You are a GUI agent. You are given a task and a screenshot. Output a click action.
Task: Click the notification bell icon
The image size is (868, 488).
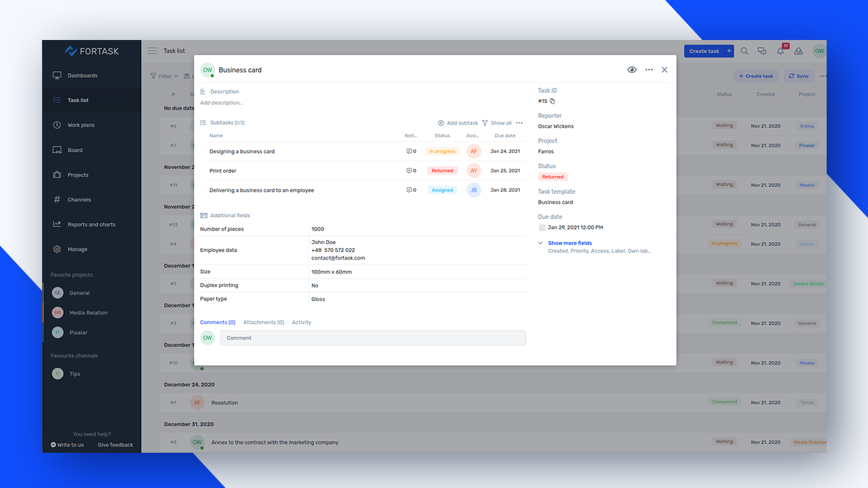click(x=781, y=52)
